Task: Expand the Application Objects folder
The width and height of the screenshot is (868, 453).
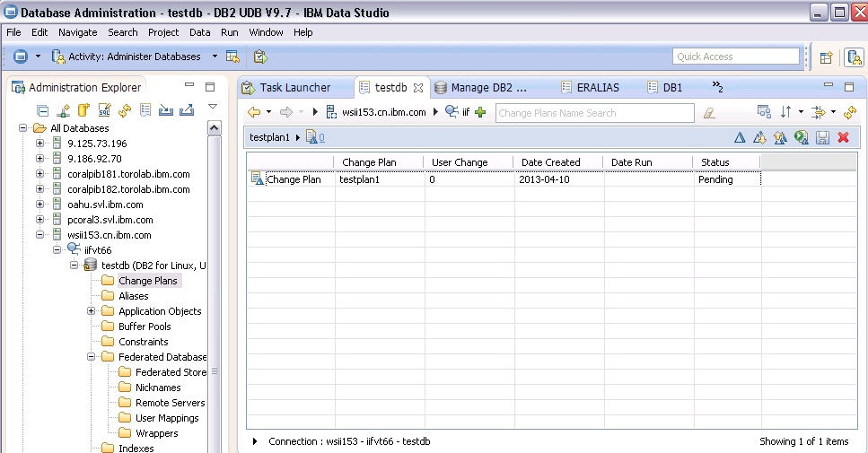Action: (91, 311)
